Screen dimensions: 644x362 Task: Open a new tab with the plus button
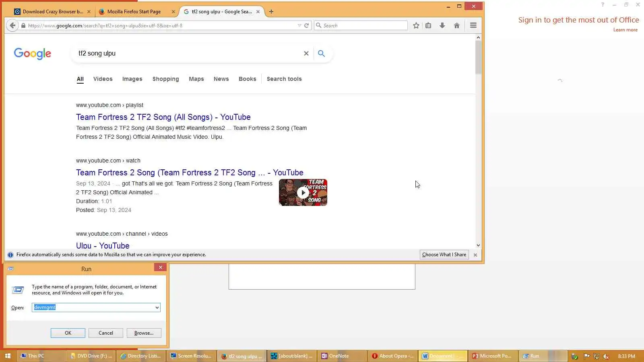coord(271,12)
